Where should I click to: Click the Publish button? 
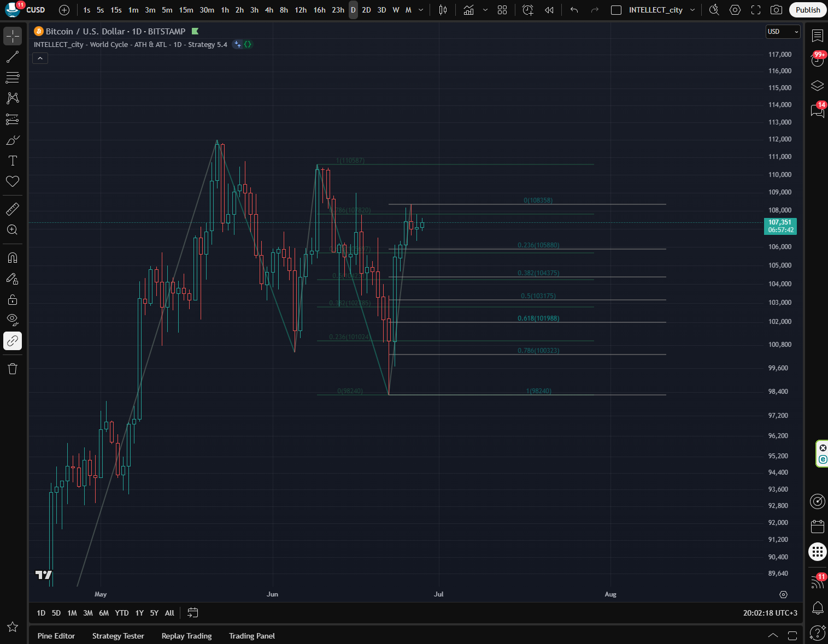click(807, 10)
